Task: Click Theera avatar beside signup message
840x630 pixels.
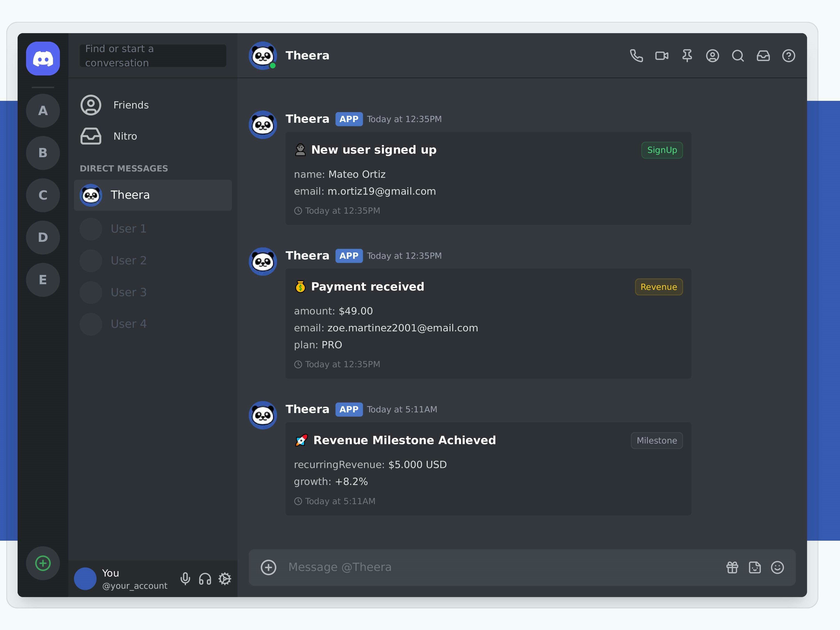Action: pos(263,125)
